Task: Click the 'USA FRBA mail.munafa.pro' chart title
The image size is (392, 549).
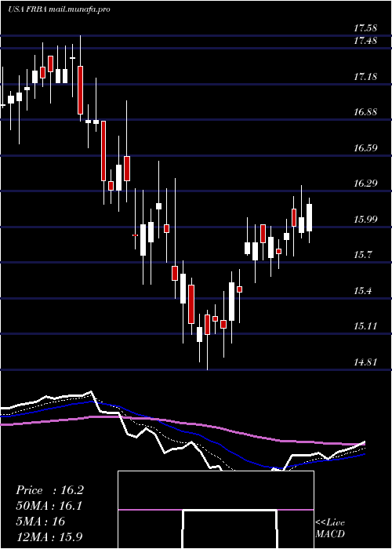Action: click(59, 9)
